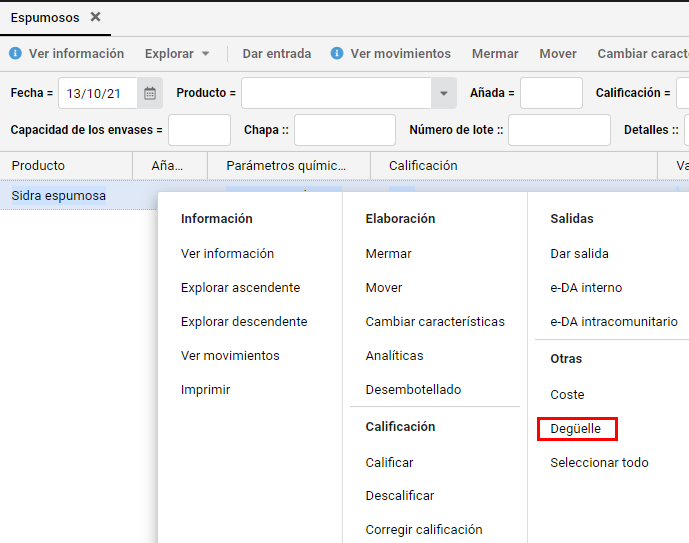Screen dimensions: 689x543
Task: Choose Cambiar características menu item
Action: [435, 322]
